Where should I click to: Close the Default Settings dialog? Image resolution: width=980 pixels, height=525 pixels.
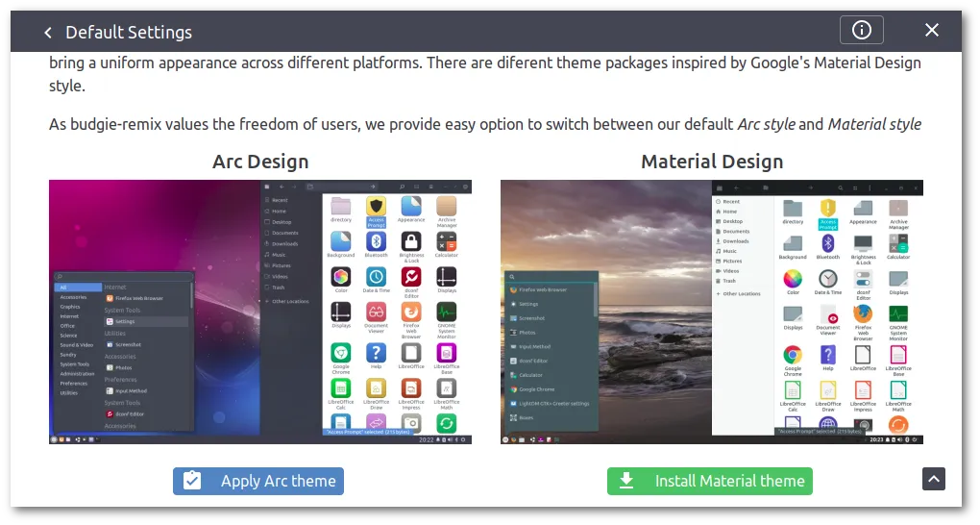coord(931,31)
